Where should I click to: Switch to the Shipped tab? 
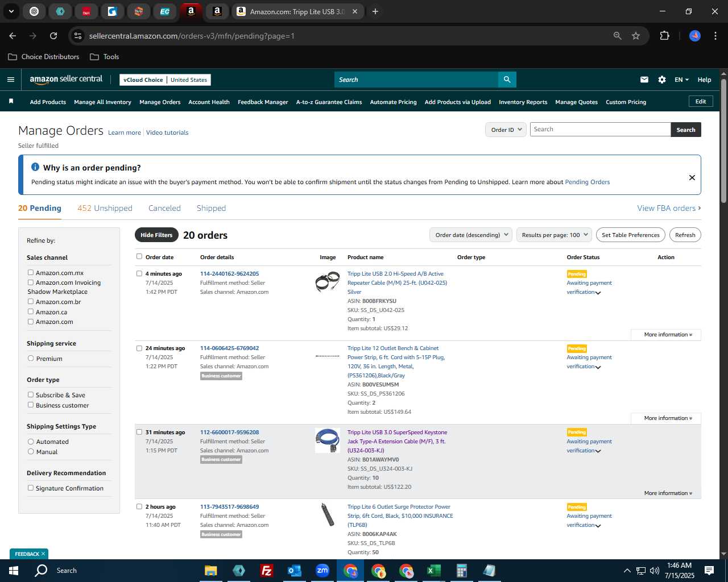[211, 208]
